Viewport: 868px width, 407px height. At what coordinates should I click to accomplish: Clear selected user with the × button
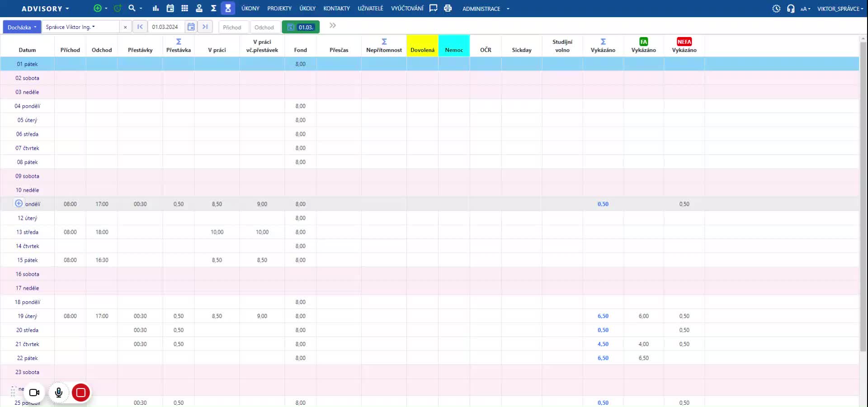pos(125,27)
